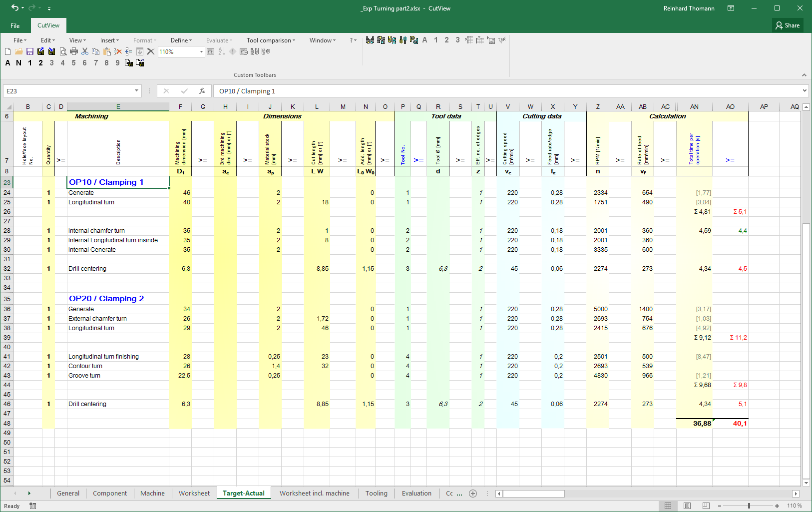Click the calculator icon next to the zoom box
Image resolution: width=812 pixels, height=512 pixels.
[x=211, y=51]
